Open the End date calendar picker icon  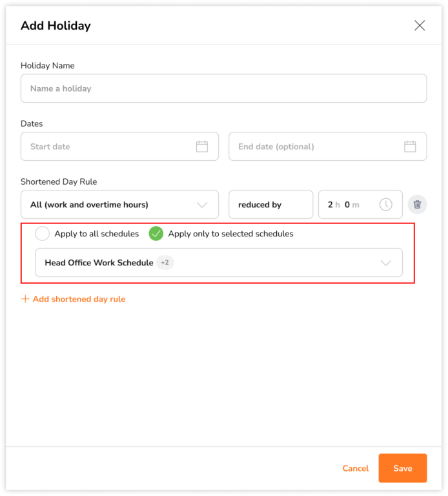410,147
